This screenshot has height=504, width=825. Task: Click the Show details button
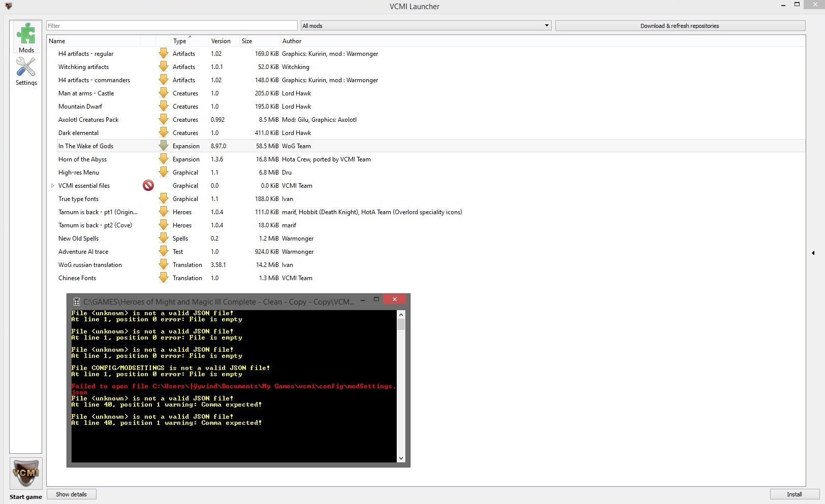(x=71, y=494)
